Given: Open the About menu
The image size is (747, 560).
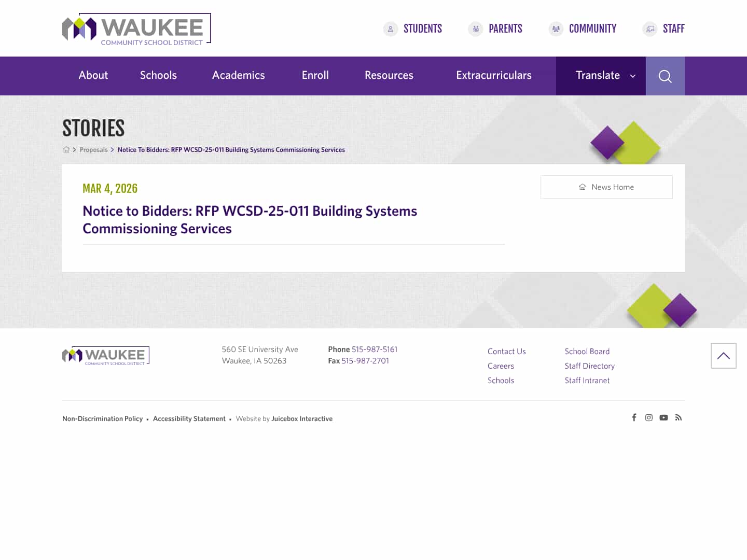Looking at the screenshot, I should coord(93,76).
